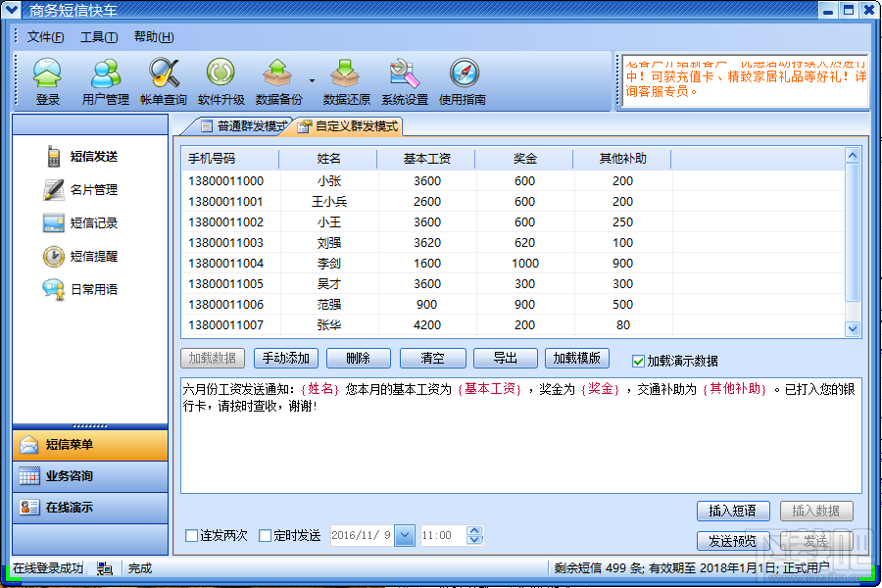Image resolution: width=882 pixels, height=588 pixels.
Task: Open the 文件(F) menu
Action: [45, 37]
